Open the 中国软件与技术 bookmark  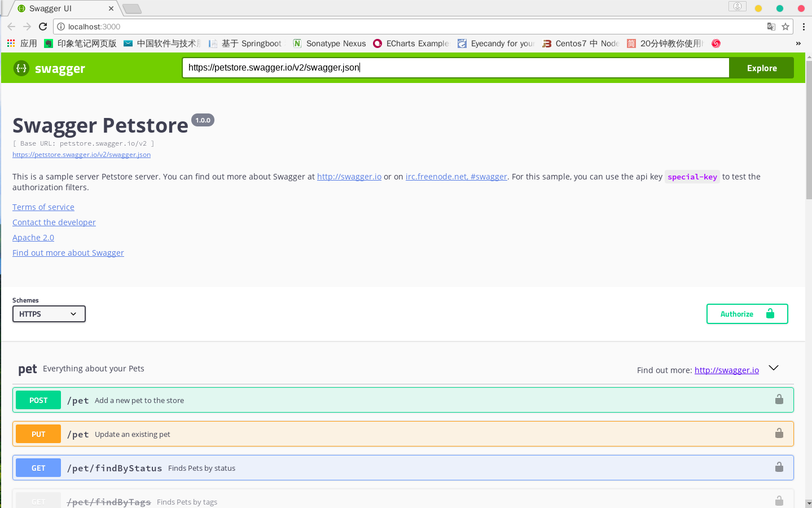pyautogui.click(x=162, y=43)
